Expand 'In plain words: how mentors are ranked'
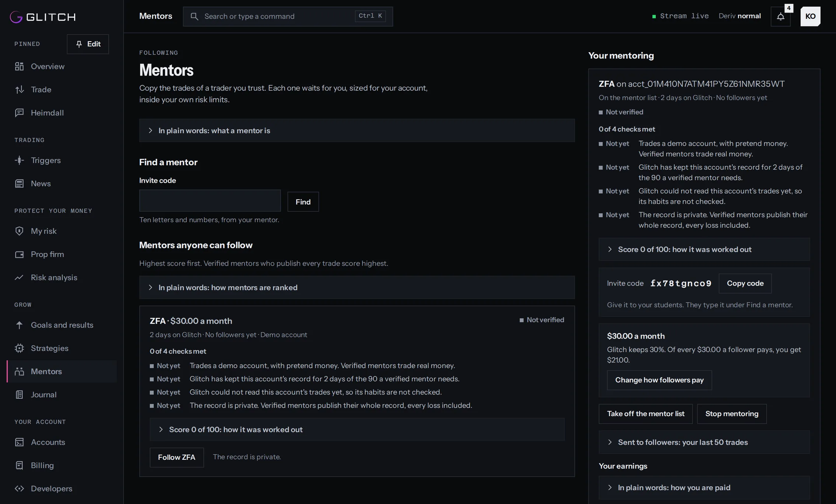The width and height of the screenshot is (836, 504). [x=357, y=287]
